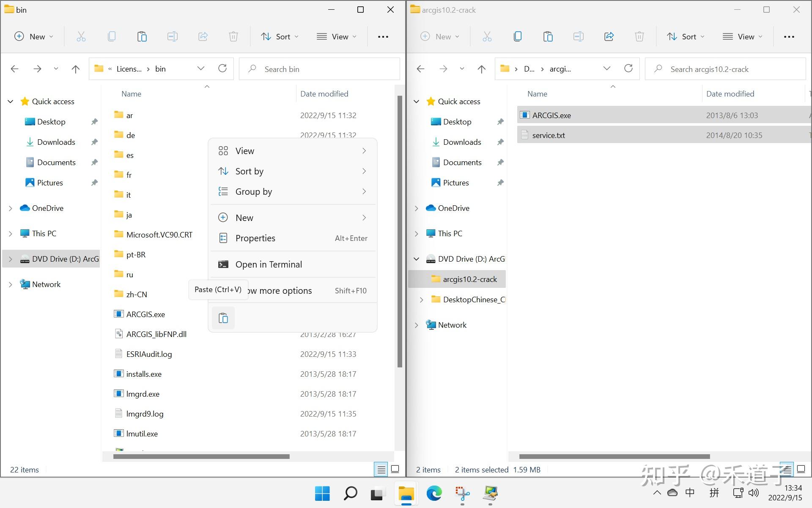Select Downloads in arcgis10.2-crack sidebar

462,142
